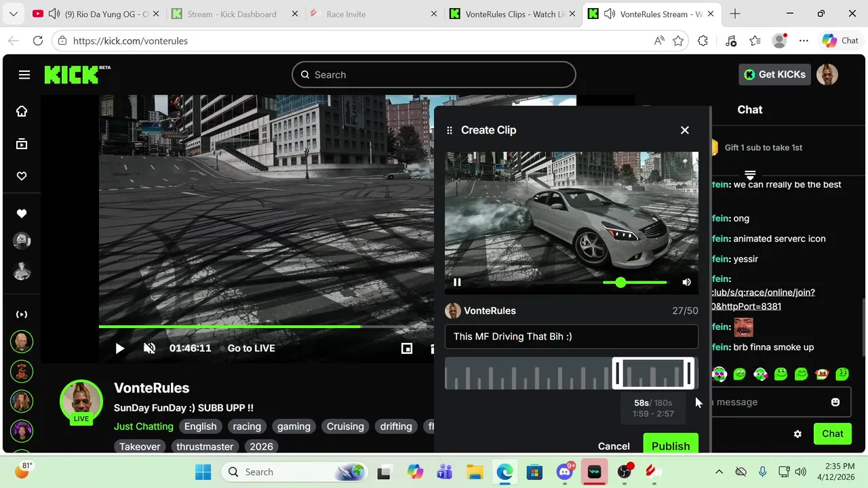Select the Cruising tag

coord(345,426)
